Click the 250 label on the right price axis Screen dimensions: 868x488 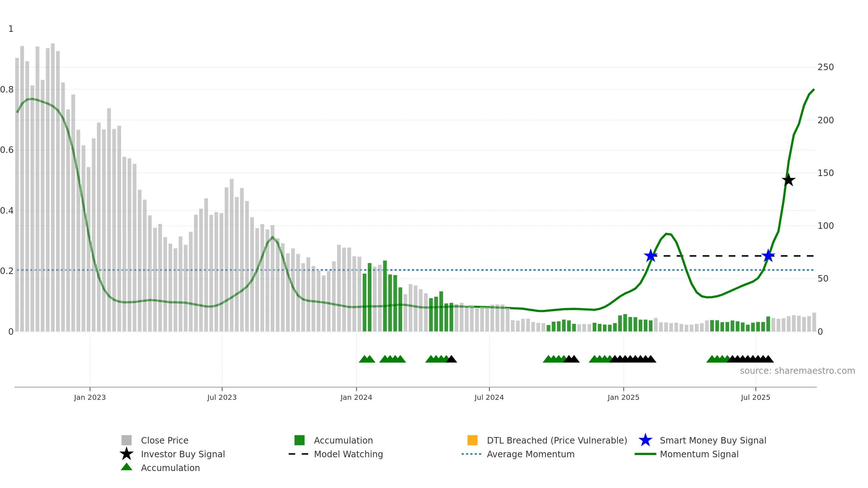pyautogui.click(x=826, y=67)
